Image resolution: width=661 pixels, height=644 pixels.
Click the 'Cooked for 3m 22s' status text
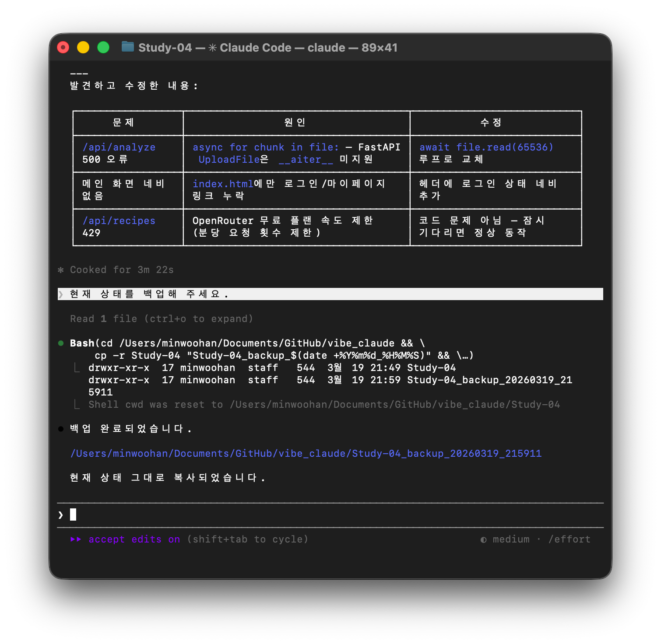pyautogui.click(x=122, y=270)
